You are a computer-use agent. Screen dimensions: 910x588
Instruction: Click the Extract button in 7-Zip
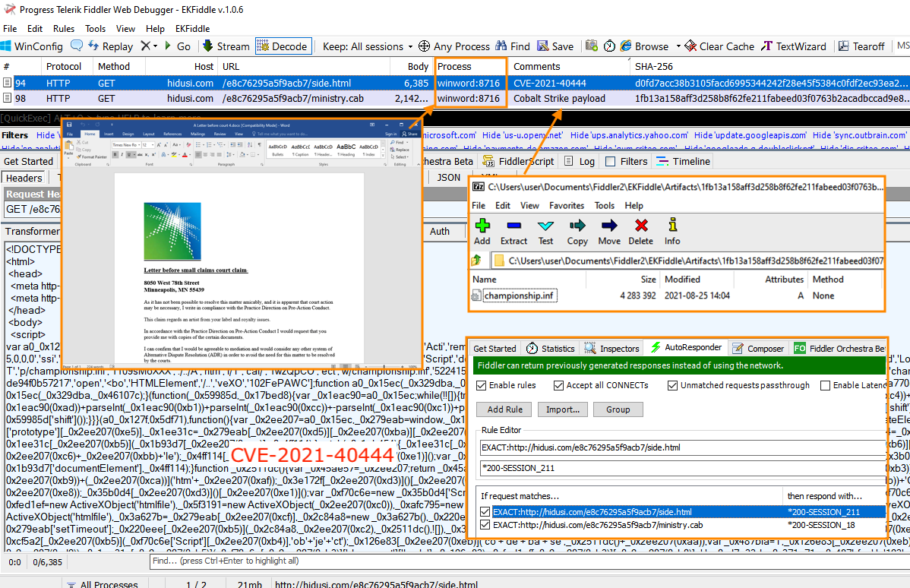[x=513, y=232]
